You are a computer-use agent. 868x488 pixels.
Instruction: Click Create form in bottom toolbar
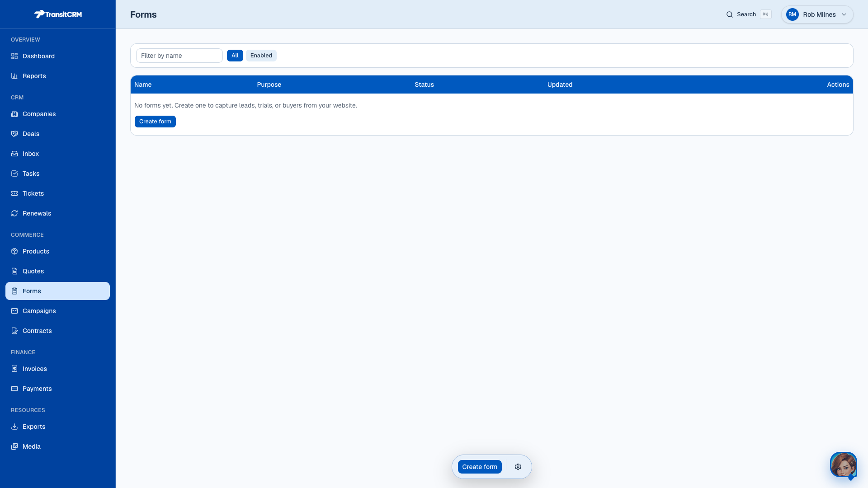[480, 467]
